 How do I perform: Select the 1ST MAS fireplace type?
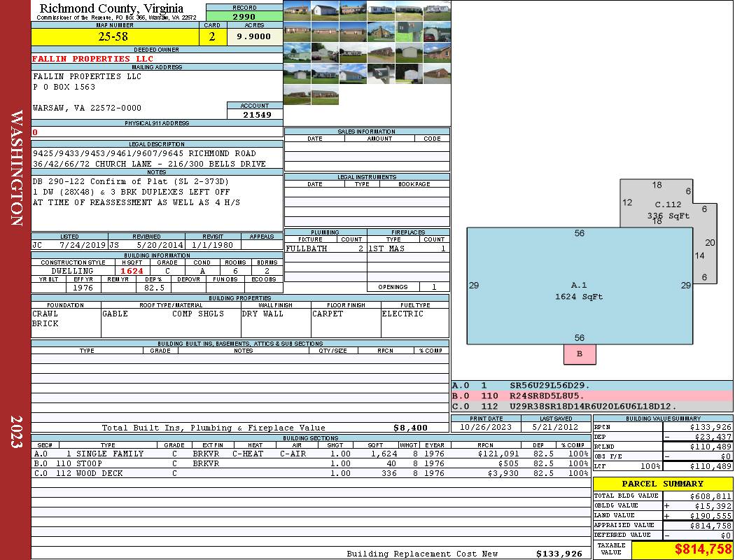[386, 248]
